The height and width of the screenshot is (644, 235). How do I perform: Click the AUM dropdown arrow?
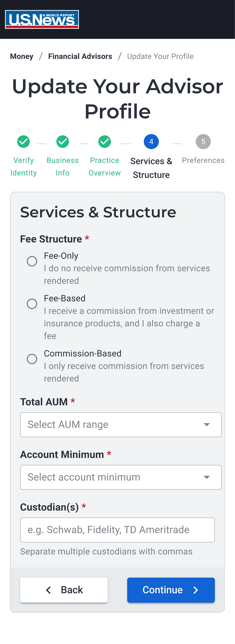coord(207,424)
